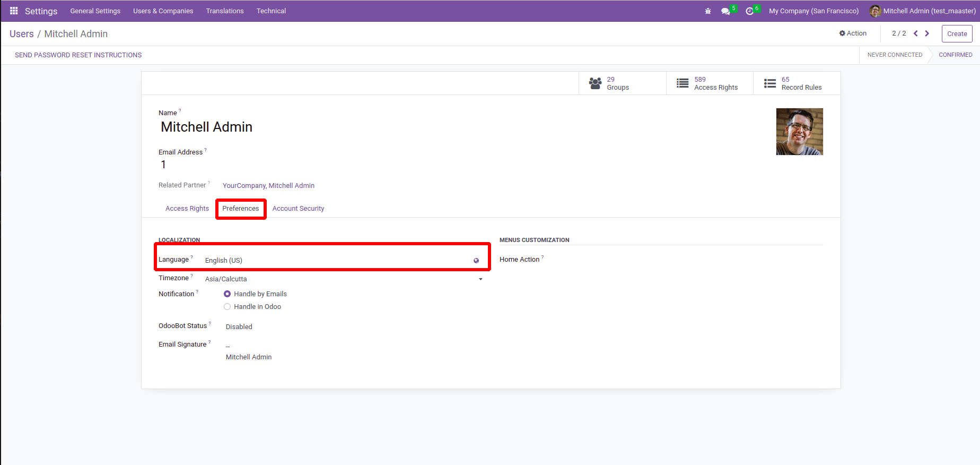Click the Action gear menu
The width and height of the screenshot is (980, 465).
(853, 33)
